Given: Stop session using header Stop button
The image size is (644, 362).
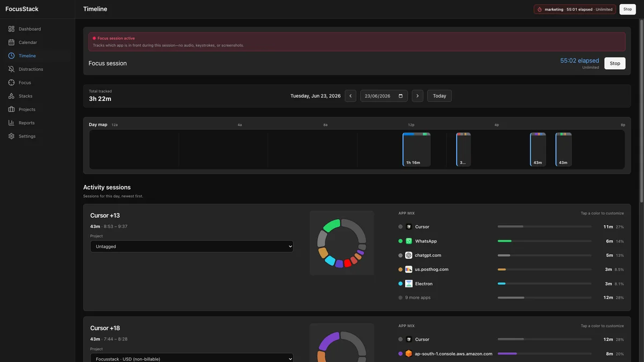Looking at the screenshot, I should [x=627, y=9].
